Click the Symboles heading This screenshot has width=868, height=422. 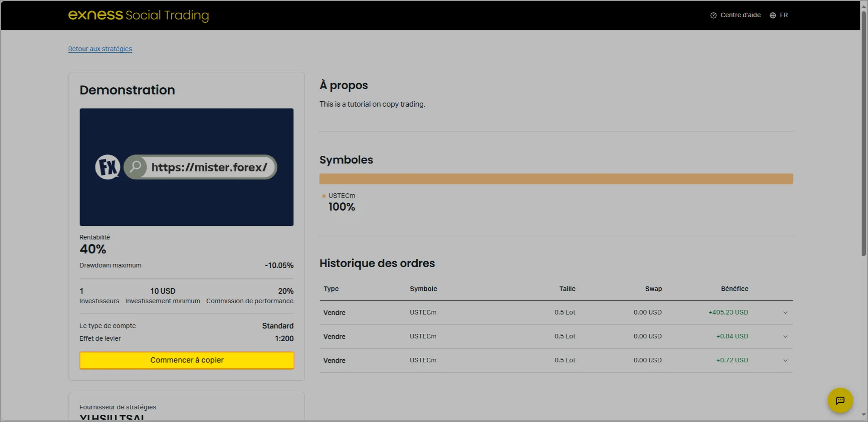pos(346,160)
